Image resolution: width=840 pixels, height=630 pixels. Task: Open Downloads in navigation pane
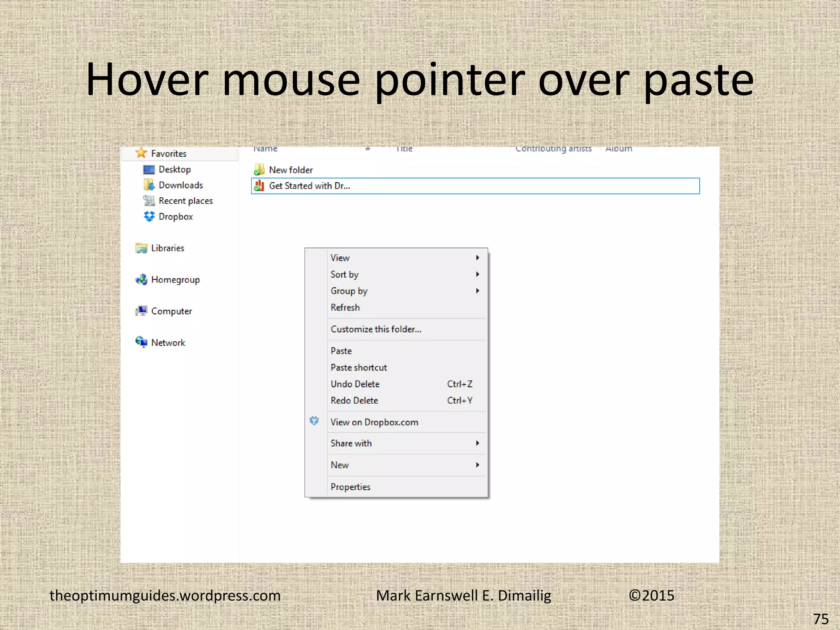pyautogui.click(x=181, y=185)
